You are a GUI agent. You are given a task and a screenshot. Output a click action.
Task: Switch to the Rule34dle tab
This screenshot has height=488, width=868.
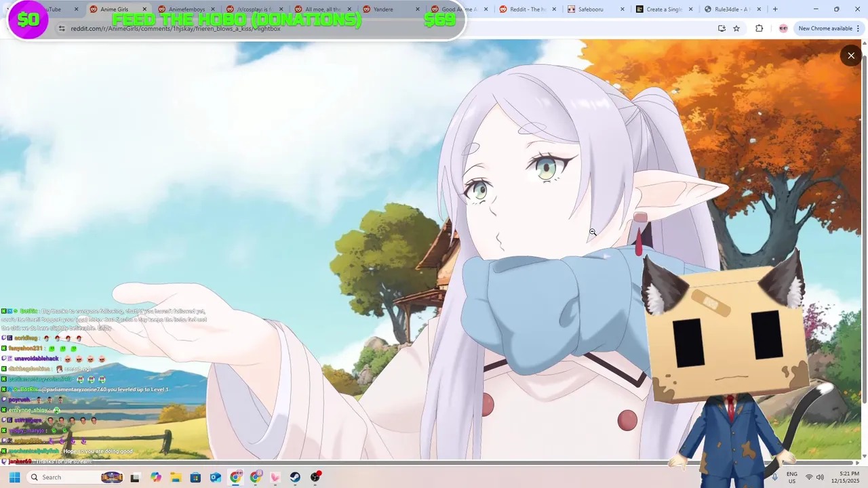pyautogui.click(x=734, y=9)
